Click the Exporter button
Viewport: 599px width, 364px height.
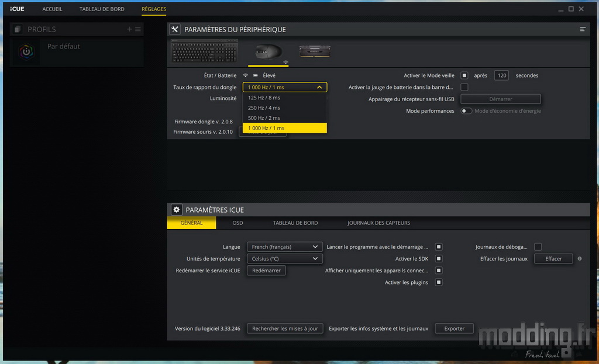454,328
